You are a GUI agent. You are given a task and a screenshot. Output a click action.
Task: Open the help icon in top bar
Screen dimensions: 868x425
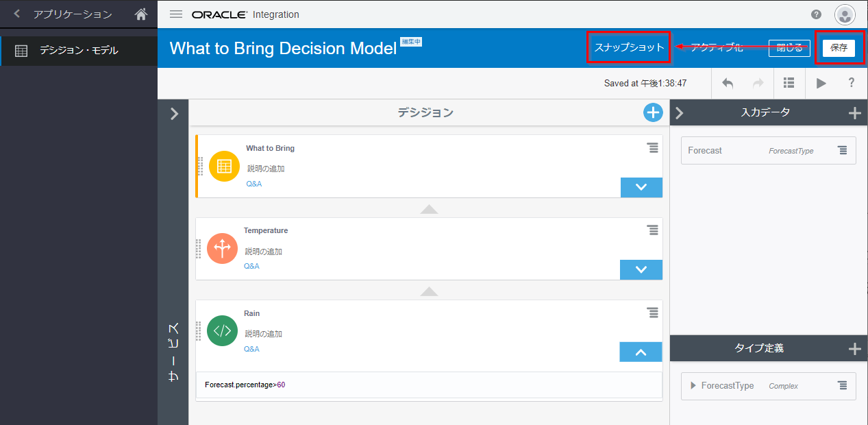[816, 14]
